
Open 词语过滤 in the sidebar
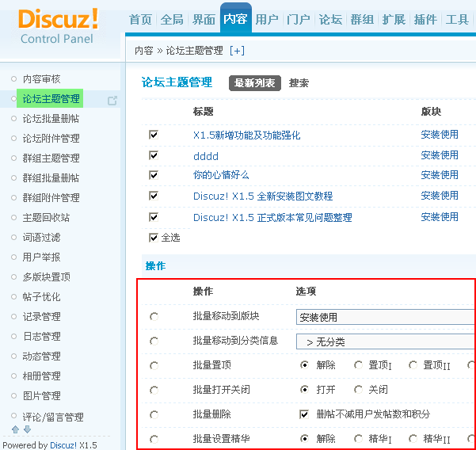[x=41, y=237]
